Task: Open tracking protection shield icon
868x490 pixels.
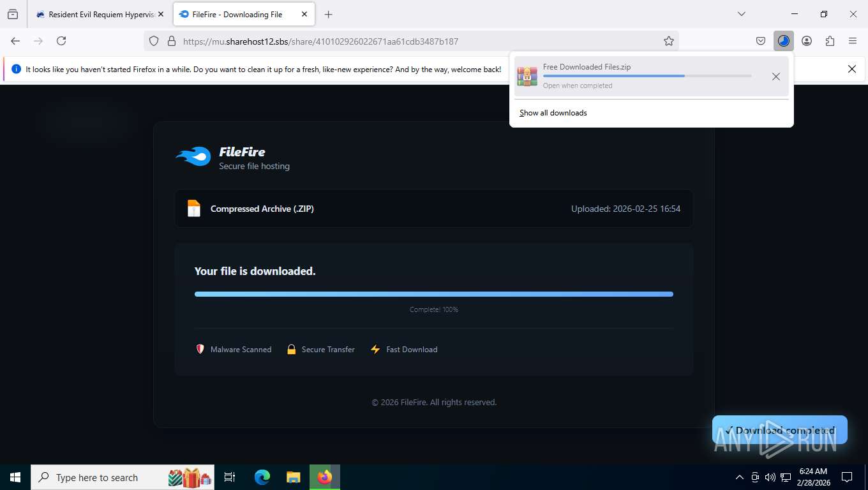Action: [x=154, y=41]
